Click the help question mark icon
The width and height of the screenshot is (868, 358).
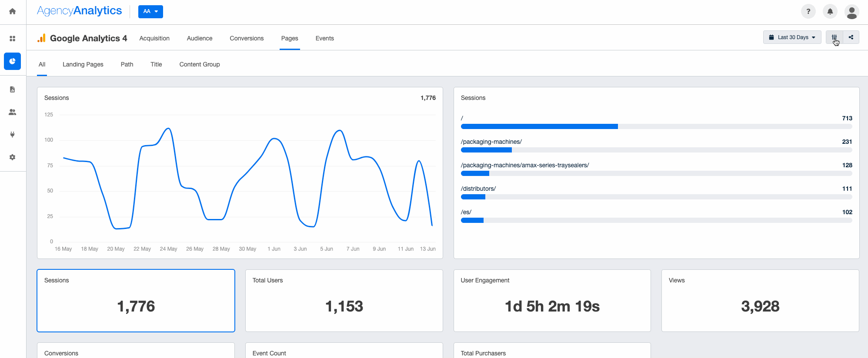point(808,12)
